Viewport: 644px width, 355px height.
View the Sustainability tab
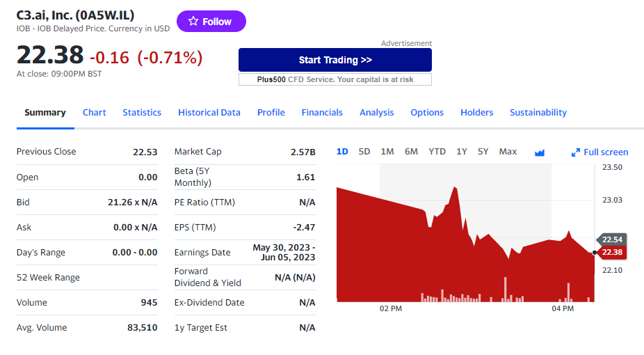(538, 113)
